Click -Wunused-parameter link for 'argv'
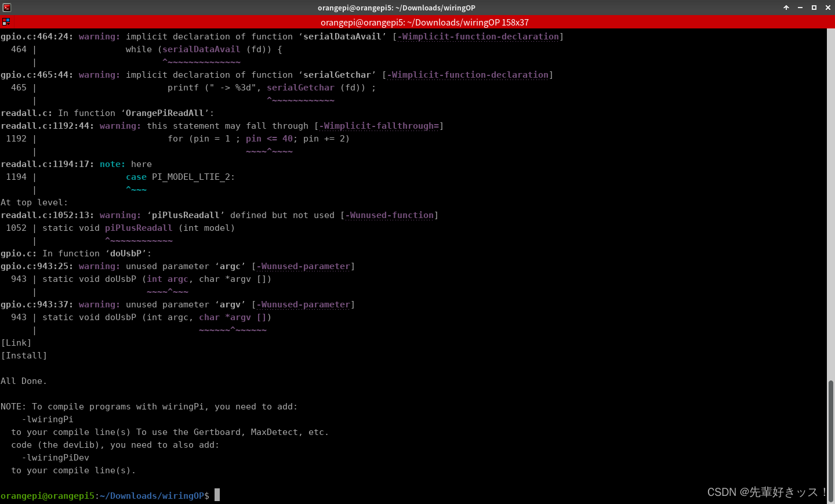835x504 pixels. click(x=303, y=304)
